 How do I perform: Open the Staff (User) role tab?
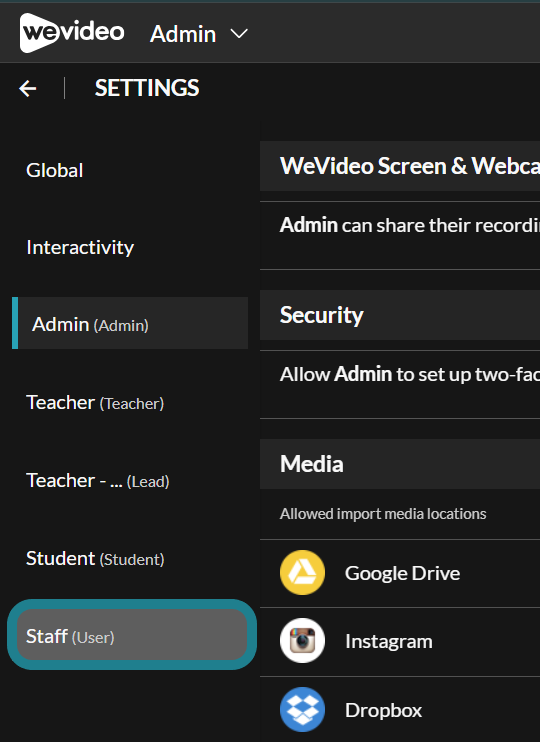132,635
